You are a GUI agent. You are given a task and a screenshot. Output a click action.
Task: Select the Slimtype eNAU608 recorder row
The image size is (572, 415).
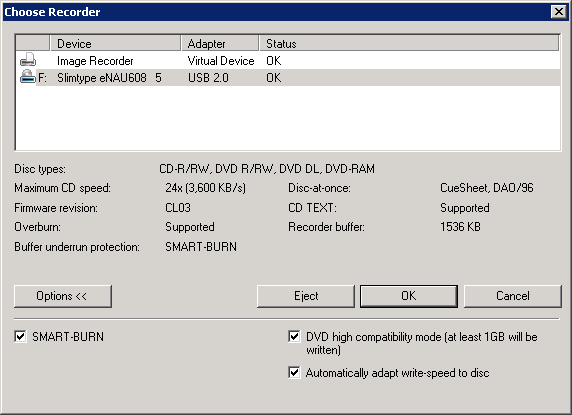tap(287, 78)
